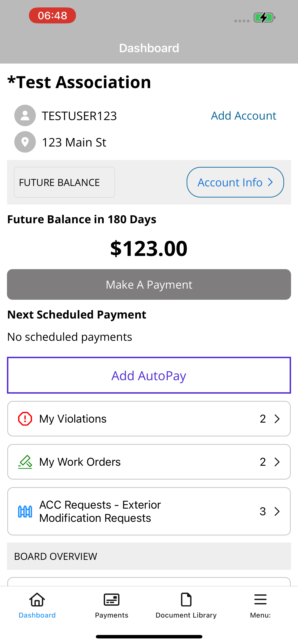Expand ACC Requests chevron arrow

tap(277, 511)
